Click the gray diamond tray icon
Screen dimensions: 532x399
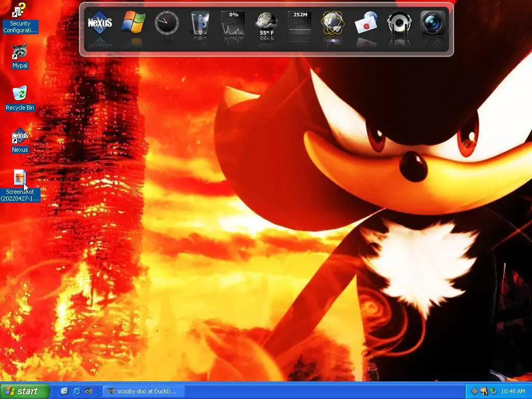[475, 391]
